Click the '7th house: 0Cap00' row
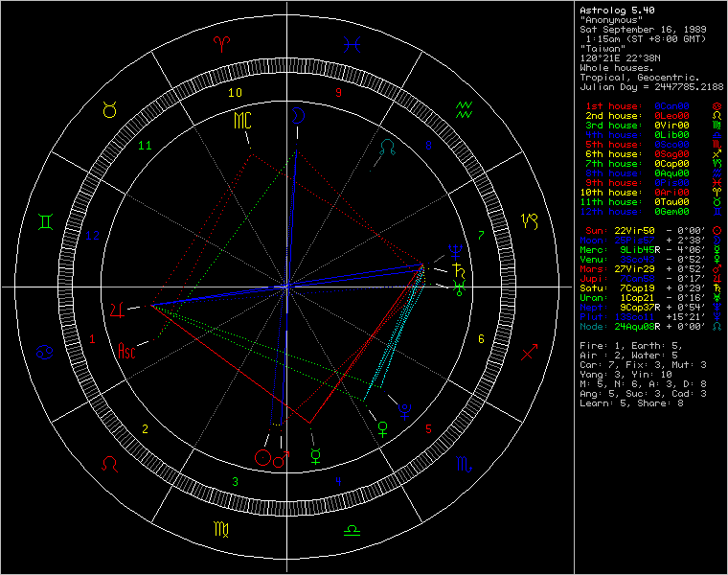This screenshot has width=728, height=575. point(652,164)
